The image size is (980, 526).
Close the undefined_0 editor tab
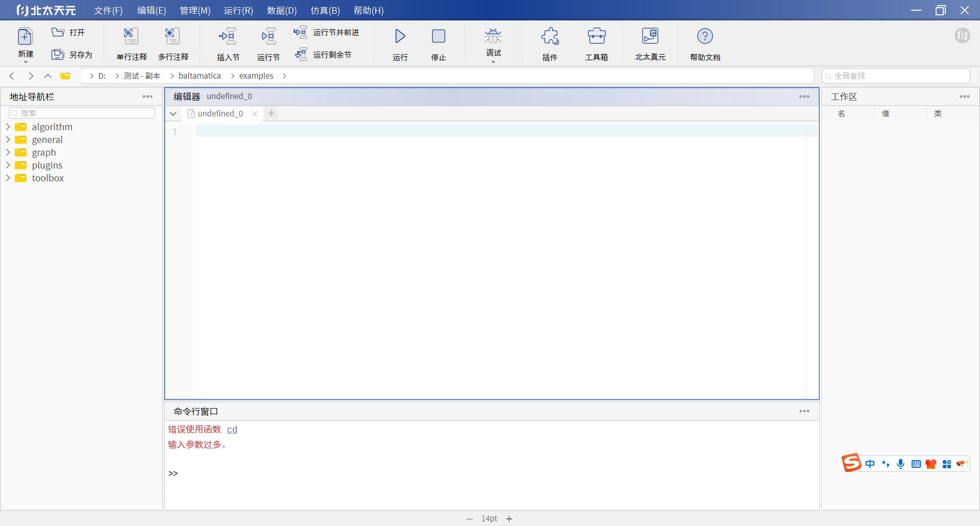(x=254, y=114)
